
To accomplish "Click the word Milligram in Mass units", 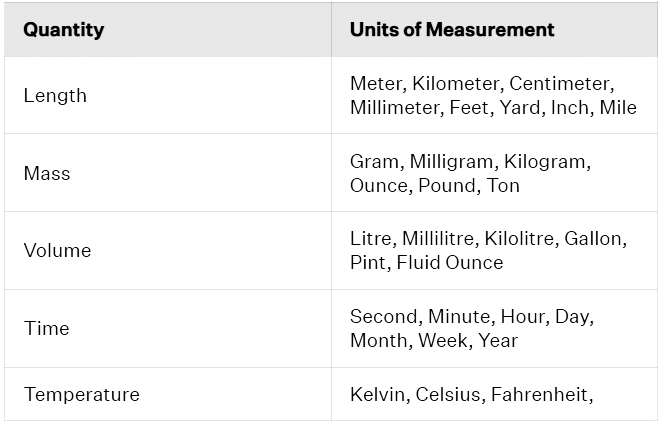I will pyautogui.click(x=452, y=162).
